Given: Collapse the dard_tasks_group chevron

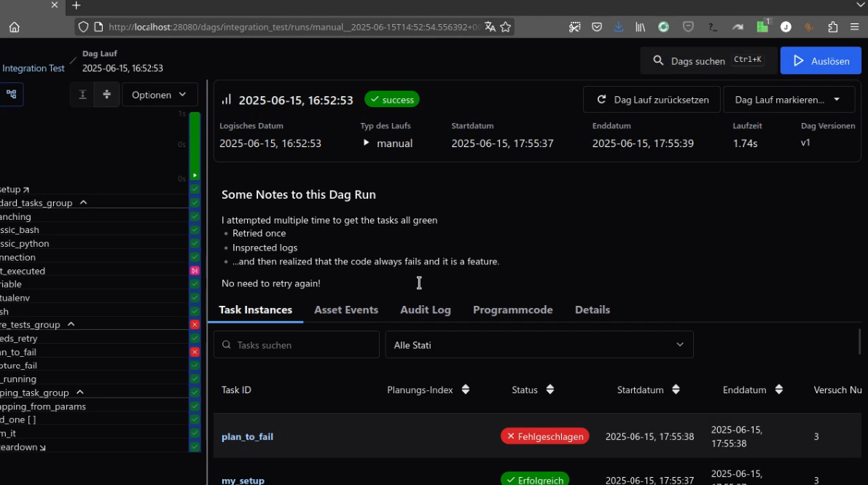Looking at the screenshot, I should [x=84, y=203].
